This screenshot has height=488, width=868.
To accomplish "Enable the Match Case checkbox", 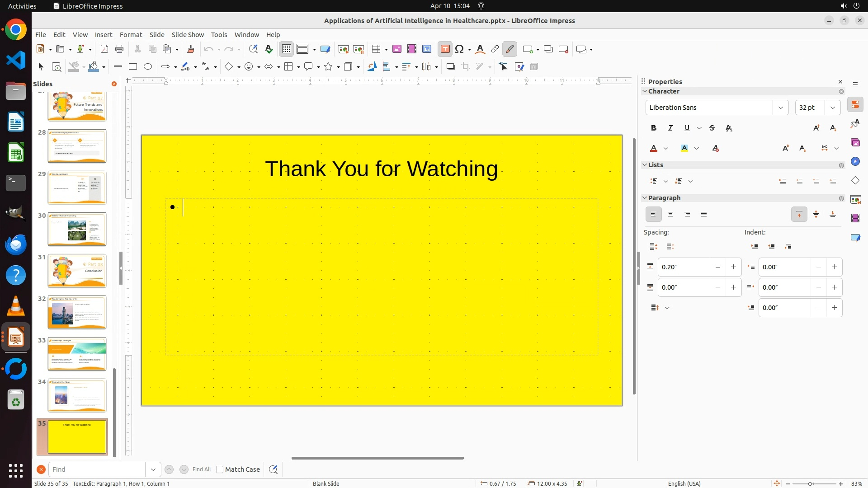I will 220,469.
